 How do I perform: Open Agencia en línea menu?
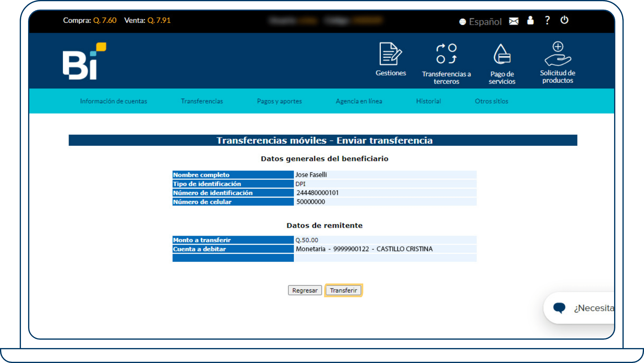click(x=359, y=101)
